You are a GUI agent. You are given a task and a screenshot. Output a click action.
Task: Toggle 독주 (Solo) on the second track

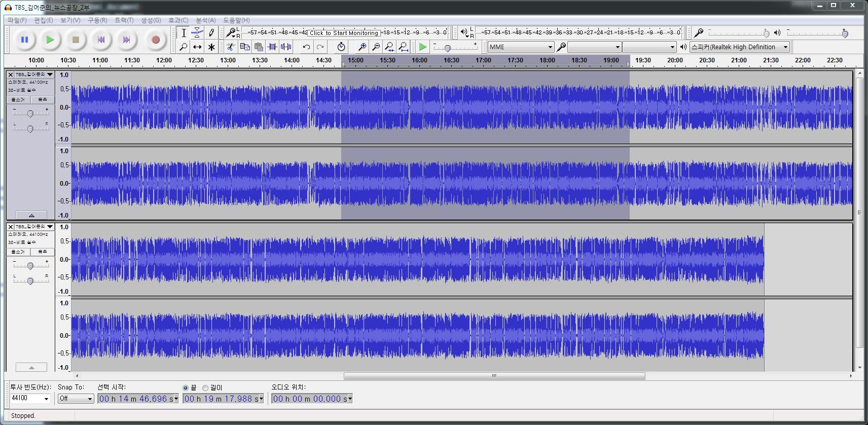click(x=43, y=252)
